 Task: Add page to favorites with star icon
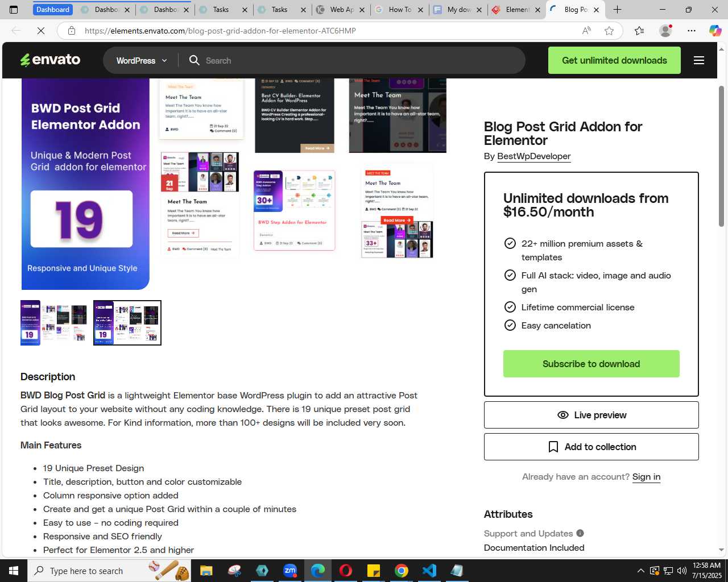tap(609, 31)
